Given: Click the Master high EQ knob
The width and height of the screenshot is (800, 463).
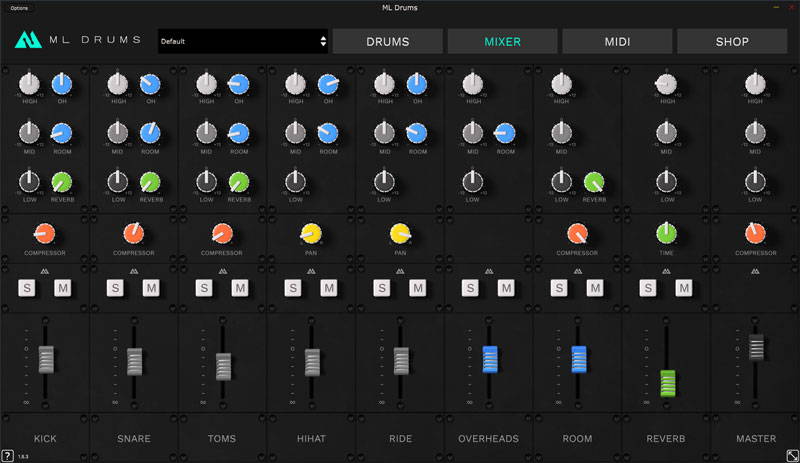Looking at the screenshot, I should tap(755, 84).
